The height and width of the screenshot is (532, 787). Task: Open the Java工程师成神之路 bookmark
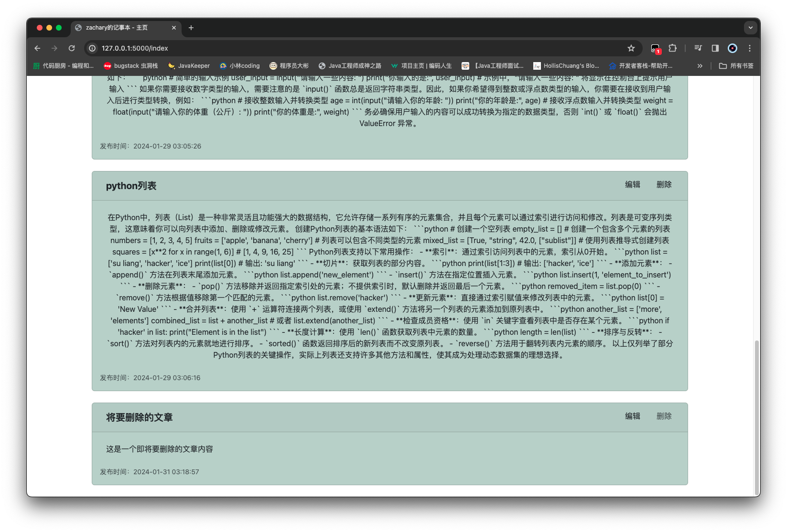click(350, 66)
